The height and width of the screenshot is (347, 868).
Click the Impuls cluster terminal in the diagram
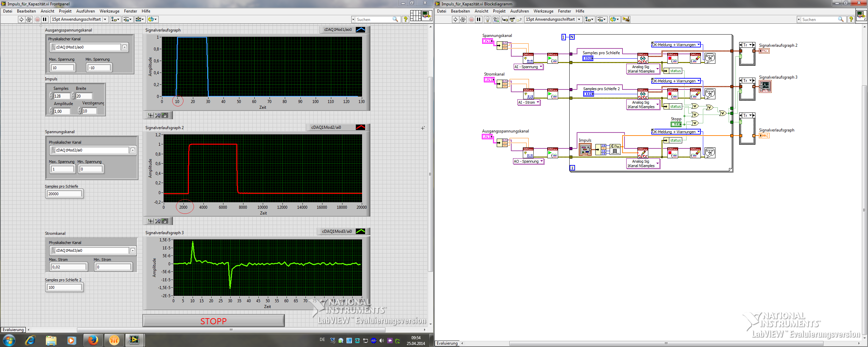click(x=585, y=149)
